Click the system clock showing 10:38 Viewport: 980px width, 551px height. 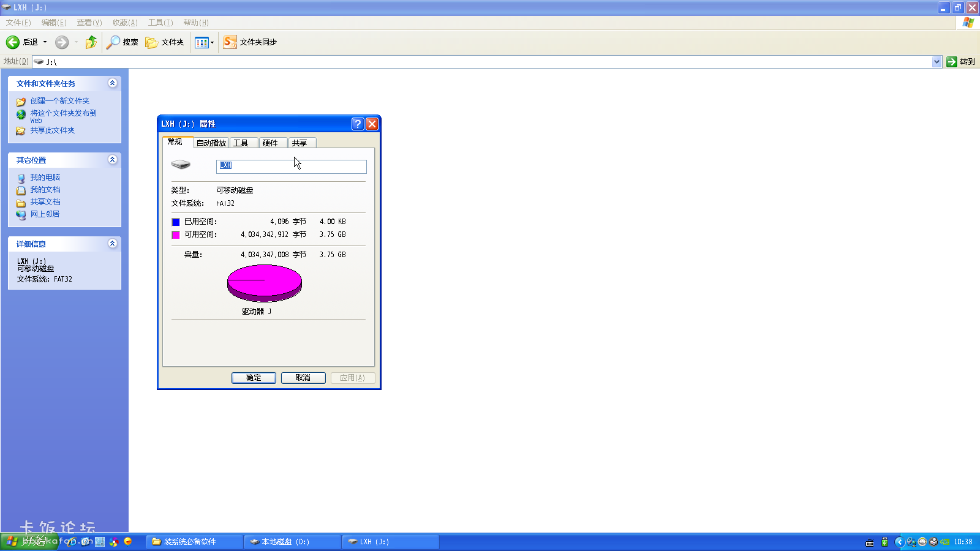pos(963,542)
